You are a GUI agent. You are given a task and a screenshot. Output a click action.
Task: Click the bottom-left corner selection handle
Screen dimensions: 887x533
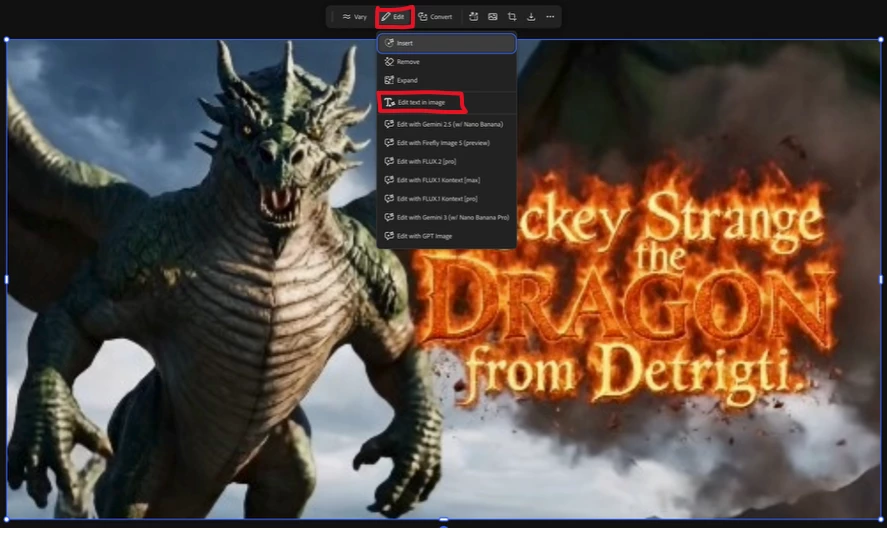[6, 519]
